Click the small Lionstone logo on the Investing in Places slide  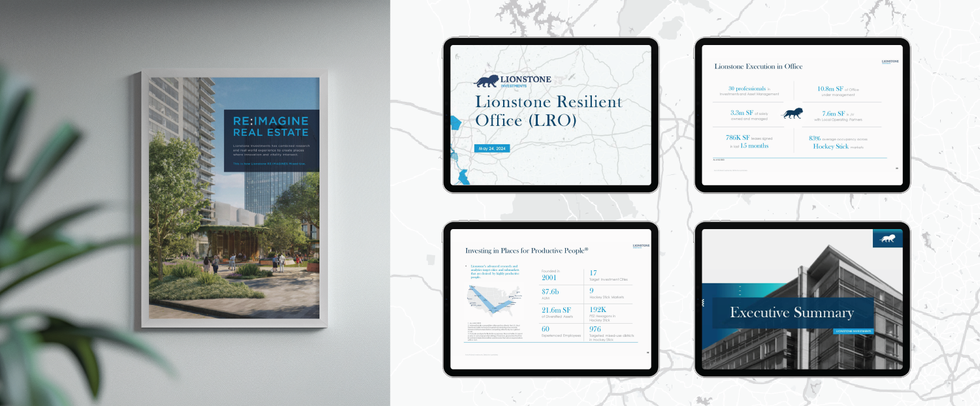point(642,246)
